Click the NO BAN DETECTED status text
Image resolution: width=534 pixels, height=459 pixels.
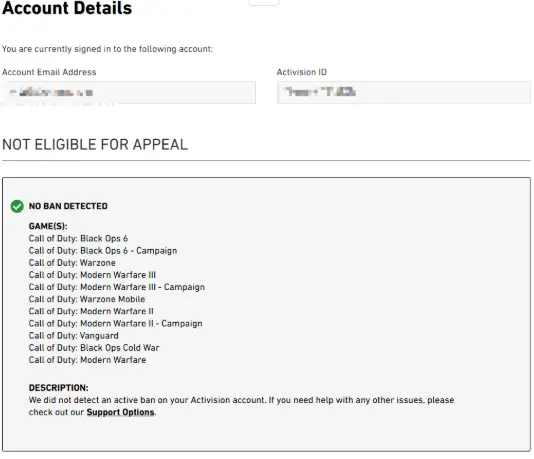pos(68,206)
